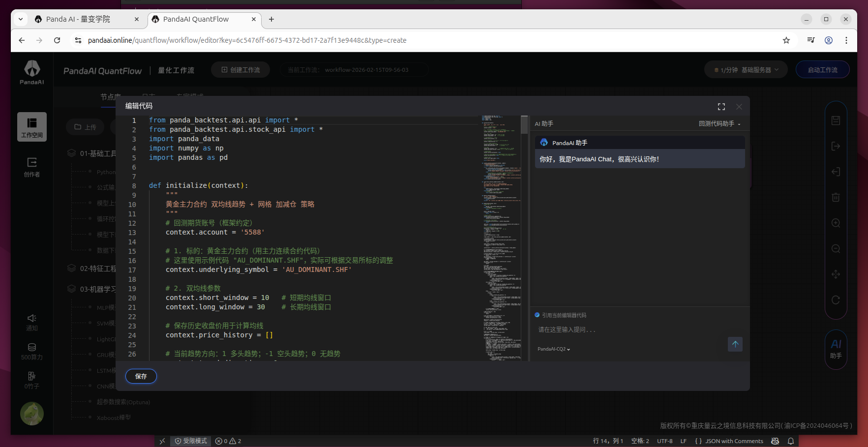Viewport: 868px width, 447px height.
Task: Click the code minimap overview
Action: tap(501, 238)
